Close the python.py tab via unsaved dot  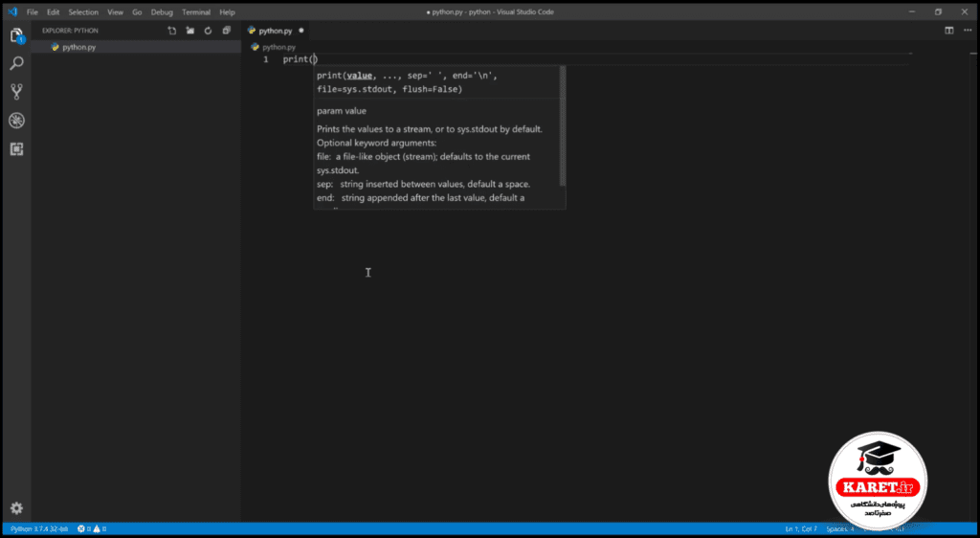[301, 31]
